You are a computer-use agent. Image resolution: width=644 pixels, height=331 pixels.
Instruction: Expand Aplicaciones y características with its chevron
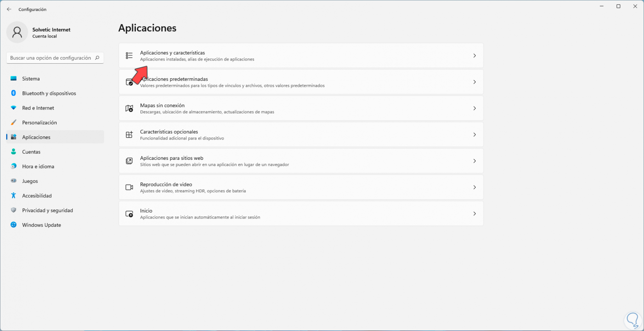click(x=475, y=55)
